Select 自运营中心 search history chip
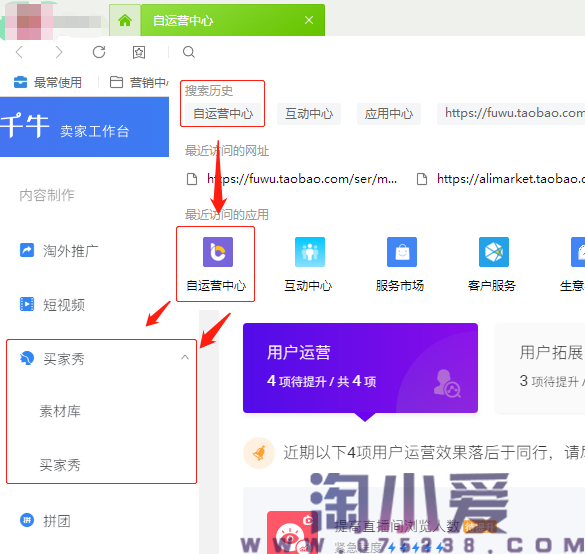 tap(223, 113)
